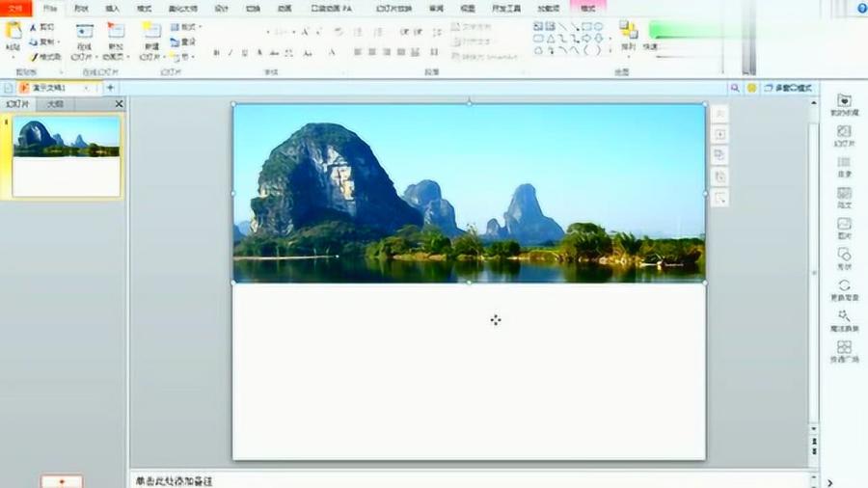This screenshot has width=868, height=488.
Task: Switch to the Outline pane tab
Action: coord(56,103)
